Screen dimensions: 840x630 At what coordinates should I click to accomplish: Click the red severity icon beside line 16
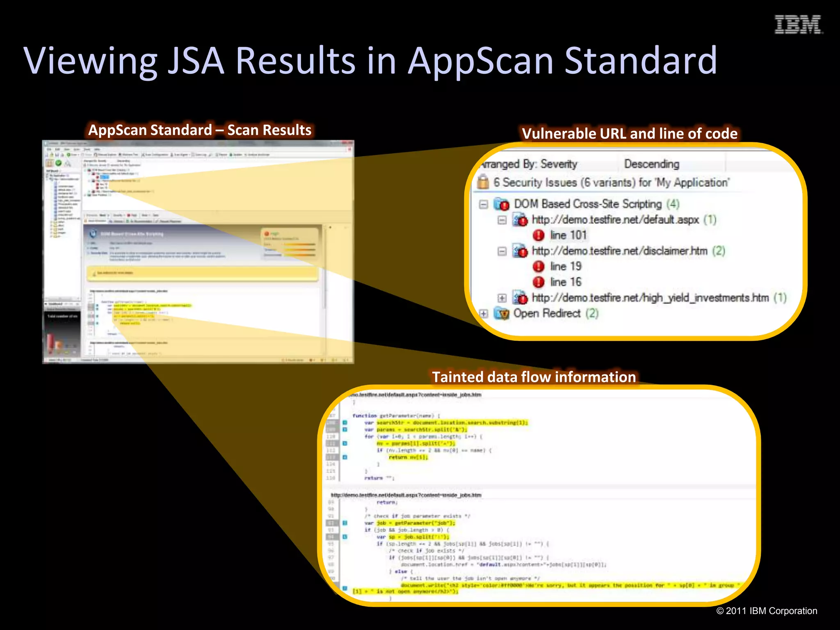pos(538,282)
